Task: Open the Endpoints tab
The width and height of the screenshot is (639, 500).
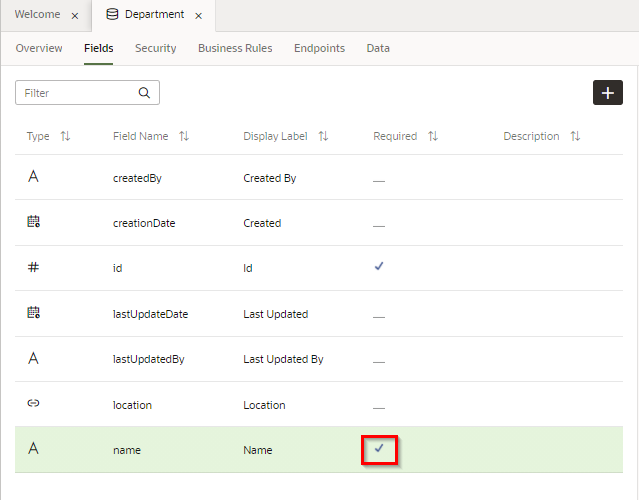Action: coord(319,48)
